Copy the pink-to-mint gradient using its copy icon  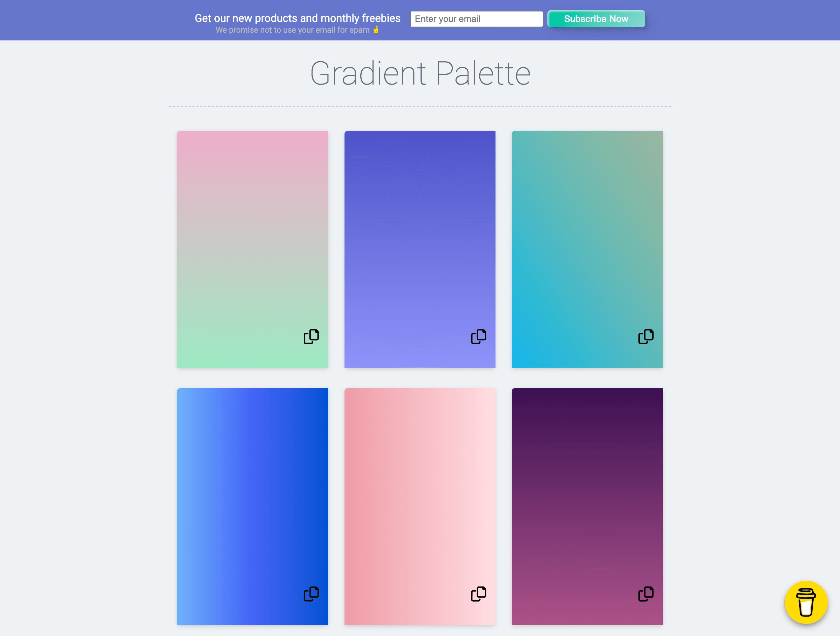pos(311,337)
